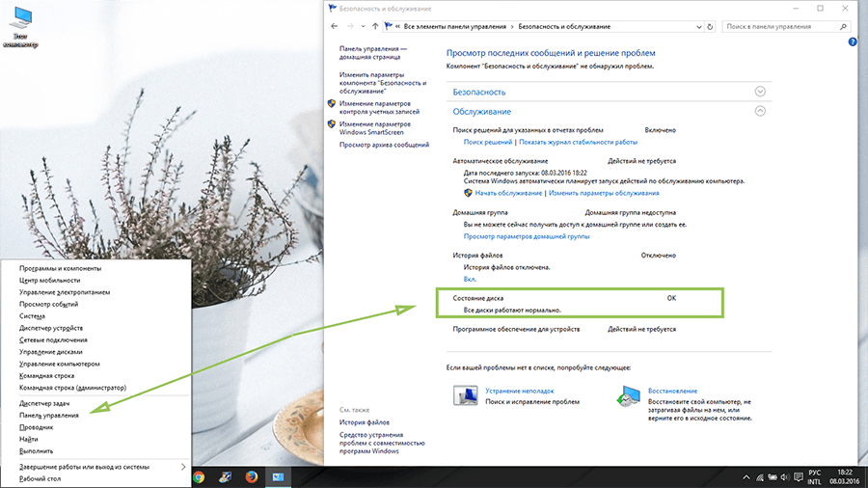Turn on File History via 'Вкл.'
The height and width of the screenshot is (488, 868).
(x=470, y=280)
